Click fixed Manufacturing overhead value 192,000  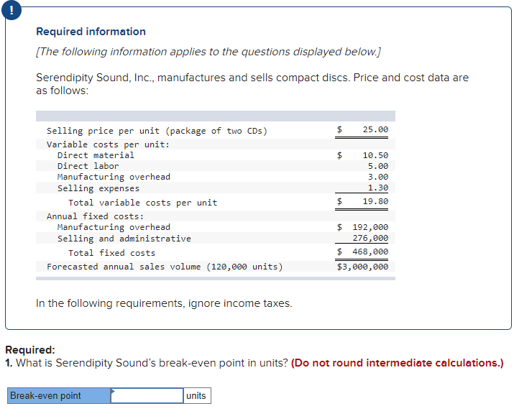[370, 227]
